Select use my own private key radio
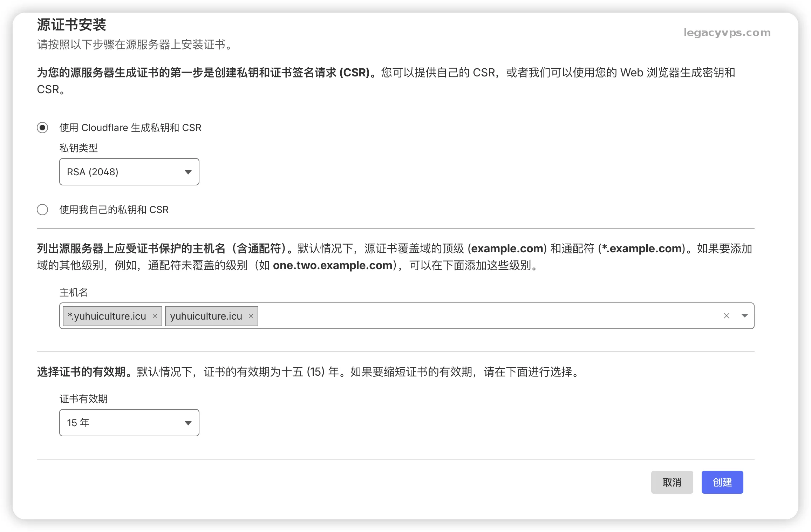This screenshot has height=532, width=811. click(42, 210)
